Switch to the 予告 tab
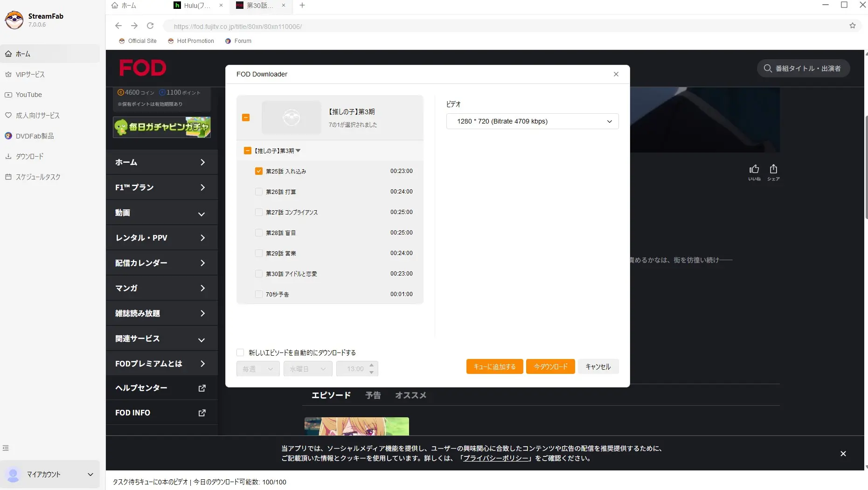 [x=373, y=395]
